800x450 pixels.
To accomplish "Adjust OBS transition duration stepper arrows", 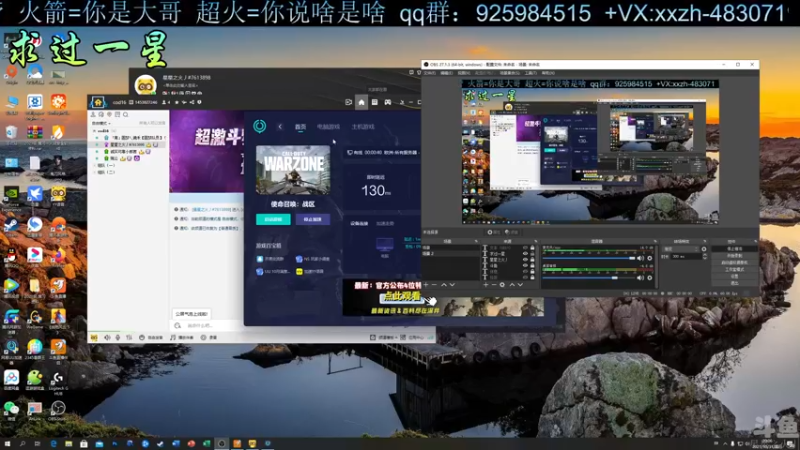I will (x=705, y=257).
